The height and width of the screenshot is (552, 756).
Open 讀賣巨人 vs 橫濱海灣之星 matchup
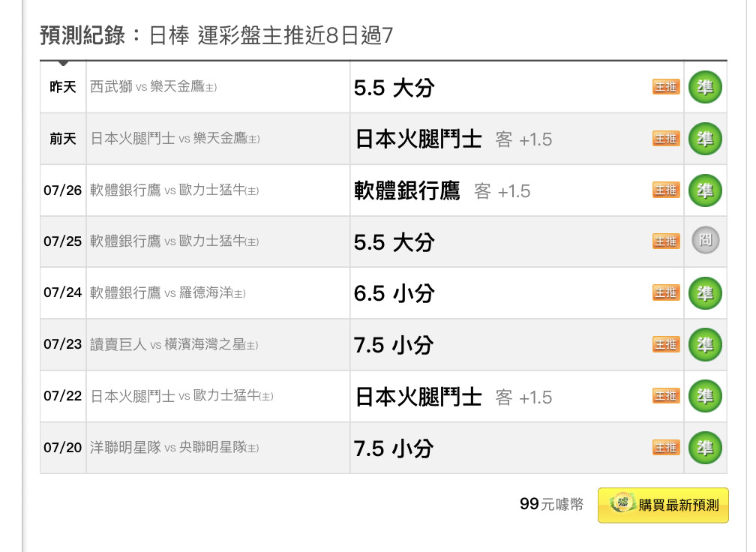(x=174, y=345)
